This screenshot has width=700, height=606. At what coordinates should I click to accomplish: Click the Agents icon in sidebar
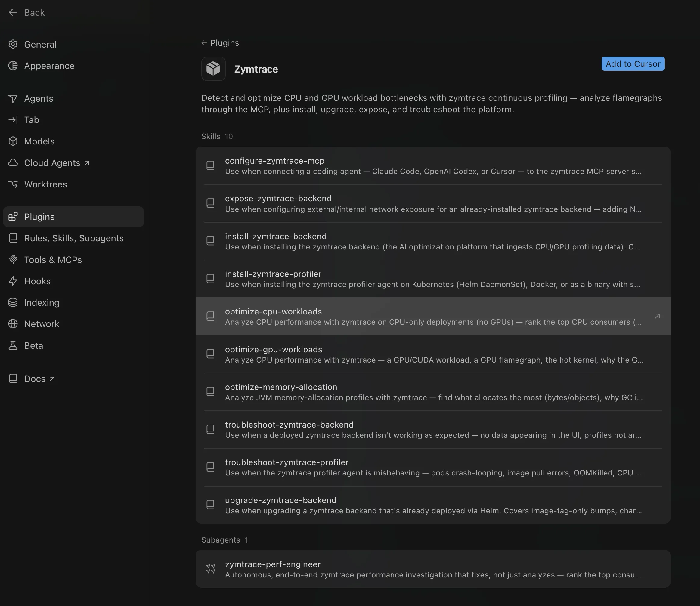(x=13, y=98)
